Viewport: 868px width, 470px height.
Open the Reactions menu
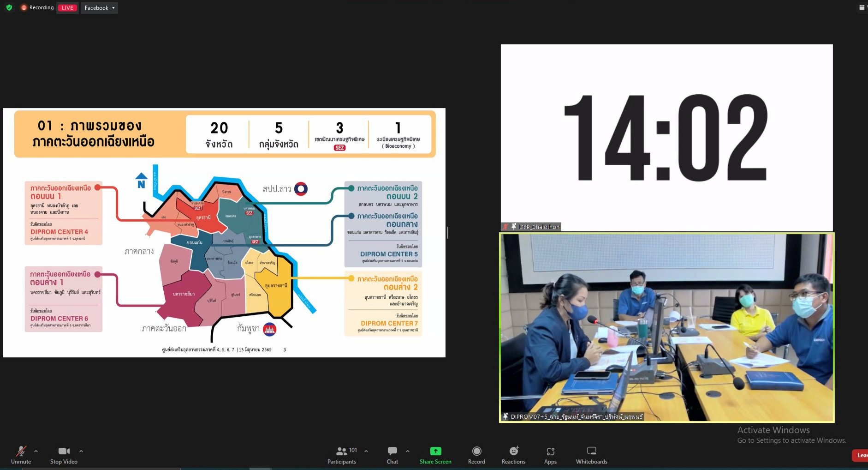513,455
